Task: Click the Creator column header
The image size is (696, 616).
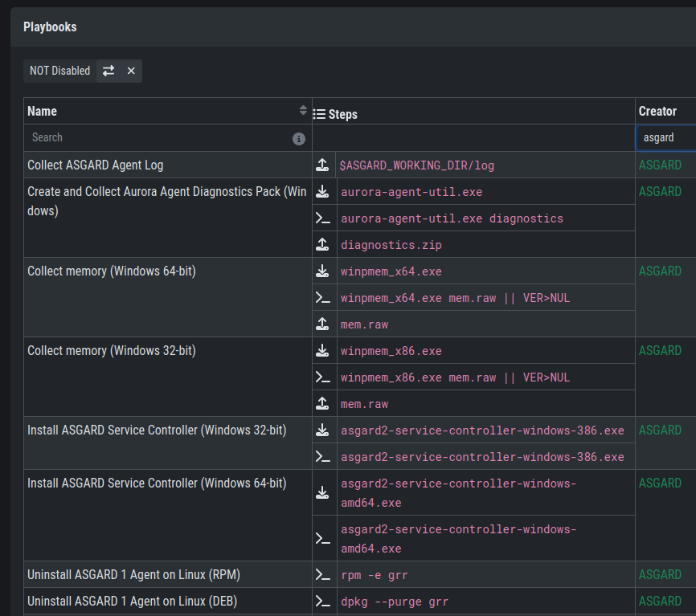Action: (657, 111)
